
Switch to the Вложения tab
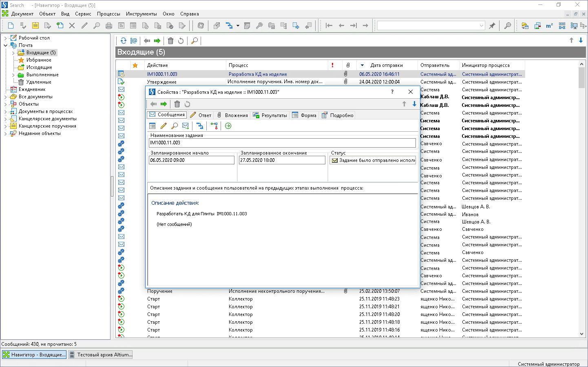coord(232,115)
